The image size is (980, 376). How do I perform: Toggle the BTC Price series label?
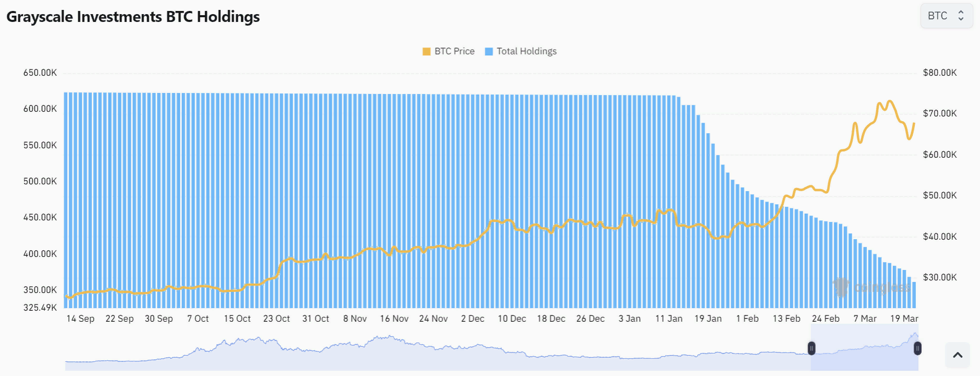[x=455, y=51]
